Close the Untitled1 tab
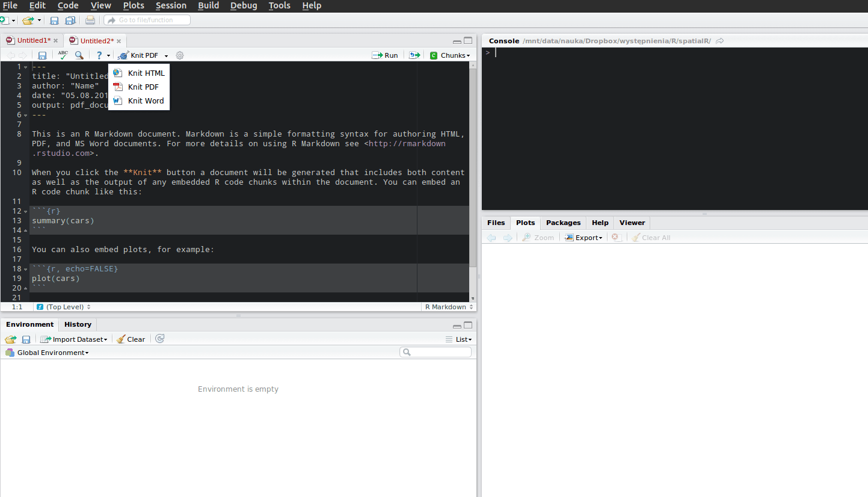 tap(56, 41)
